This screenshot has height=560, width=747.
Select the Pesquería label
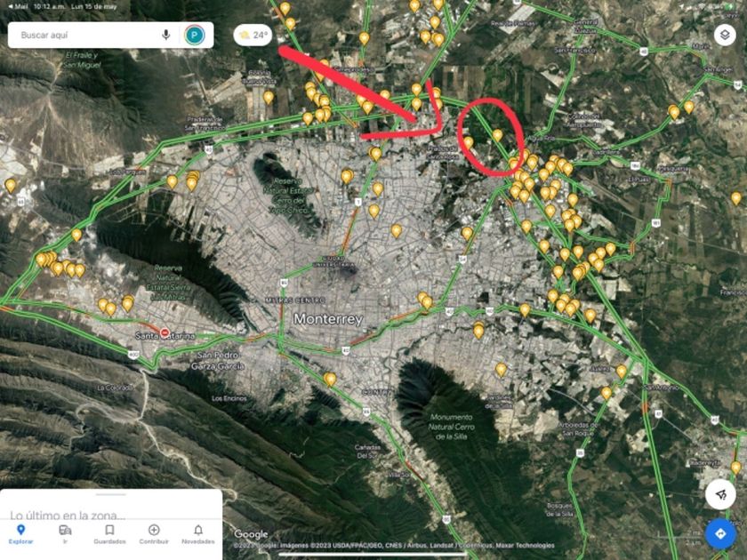[x=672, y=169]
